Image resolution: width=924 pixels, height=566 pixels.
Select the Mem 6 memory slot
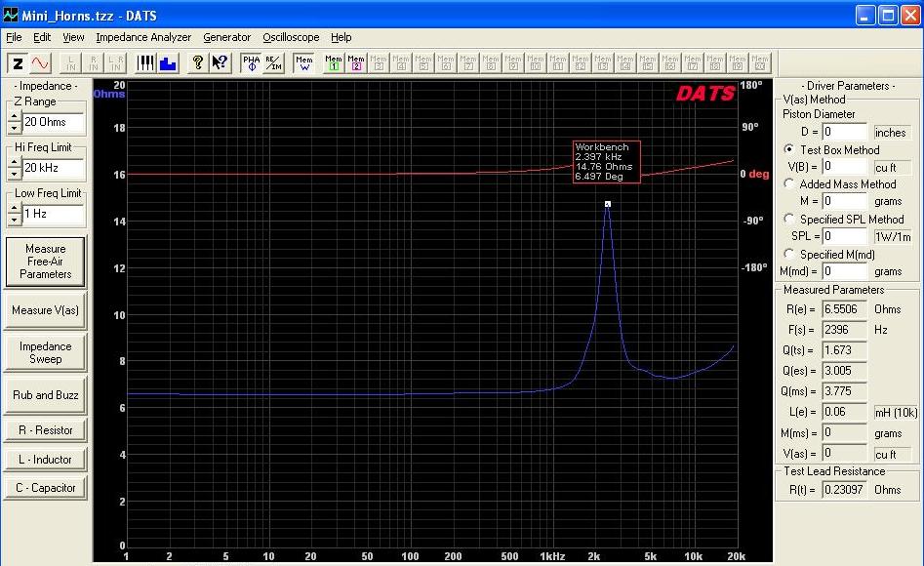click(x=446, y=63)
